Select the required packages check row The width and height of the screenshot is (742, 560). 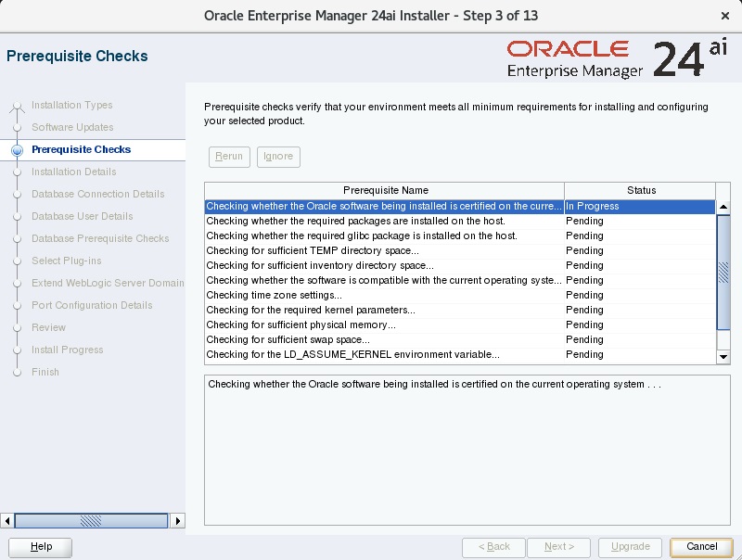point(460,221)
